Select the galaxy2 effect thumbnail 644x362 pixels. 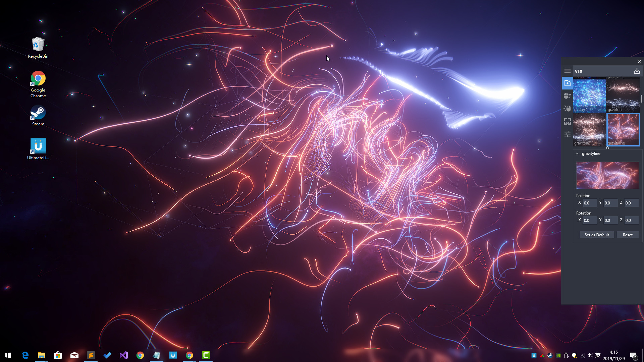pyautogui.click(x=589, y=96)
